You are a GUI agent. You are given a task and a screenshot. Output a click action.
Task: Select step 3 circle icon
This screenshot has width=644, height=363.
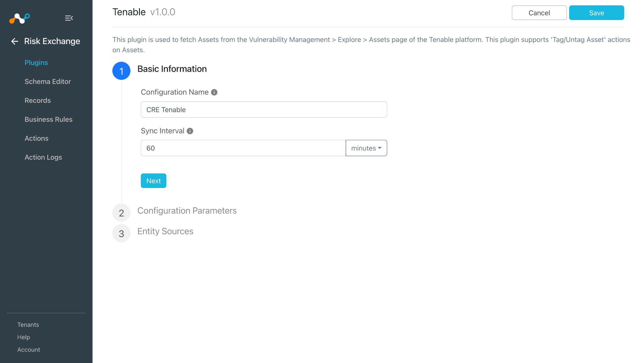pos(121,233)
